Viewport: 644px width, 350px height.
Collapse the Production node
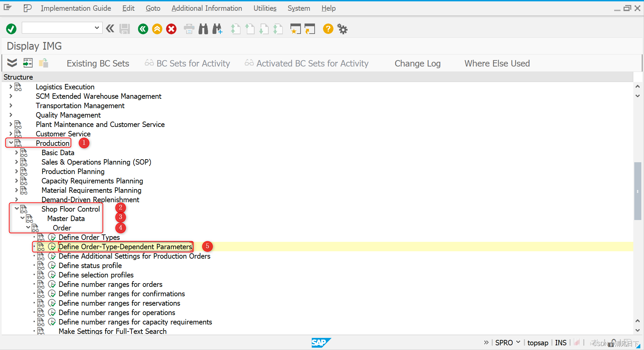coord(11,143)
